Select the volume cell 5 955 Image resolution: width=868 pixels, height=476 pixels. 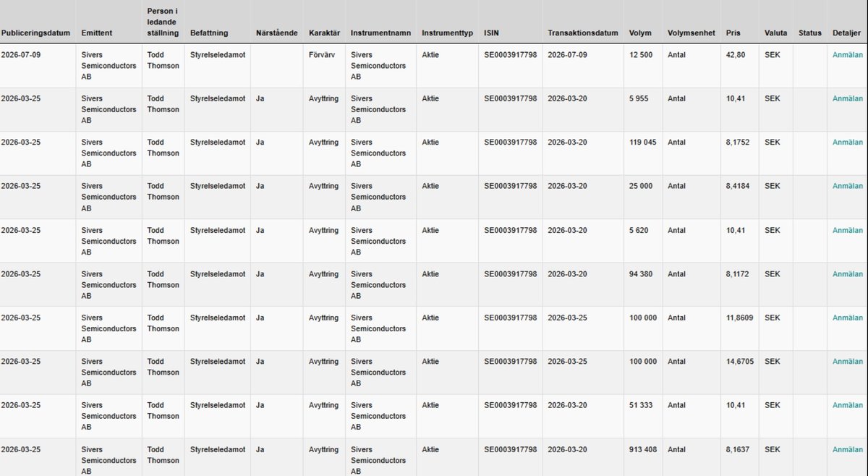639,98
